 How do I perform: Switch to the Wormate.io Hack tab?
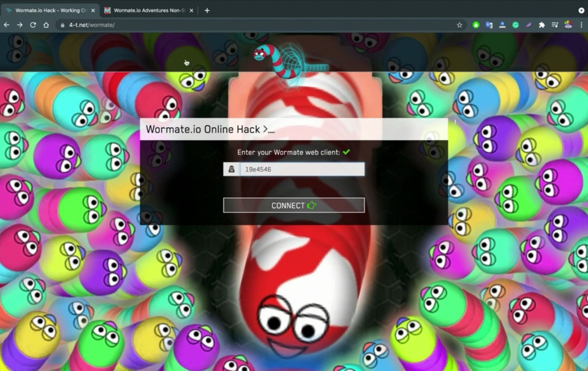[50, 10]
